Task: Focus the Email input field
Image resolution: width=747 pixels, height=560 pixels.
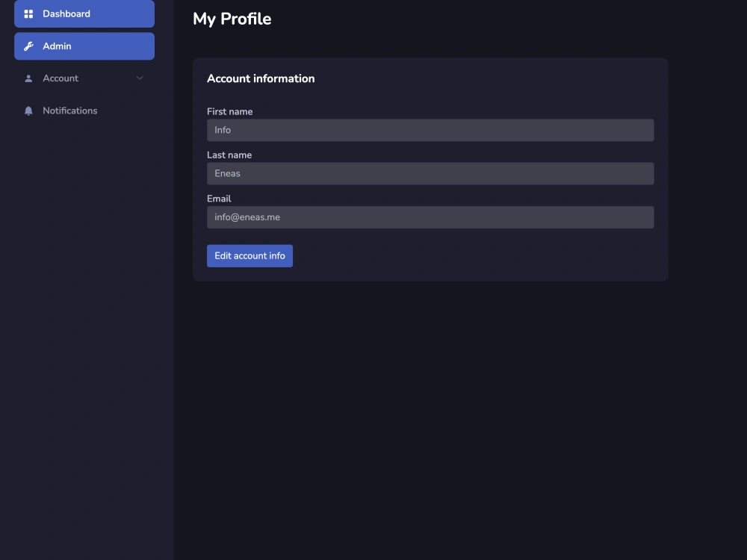Action: 430,217
